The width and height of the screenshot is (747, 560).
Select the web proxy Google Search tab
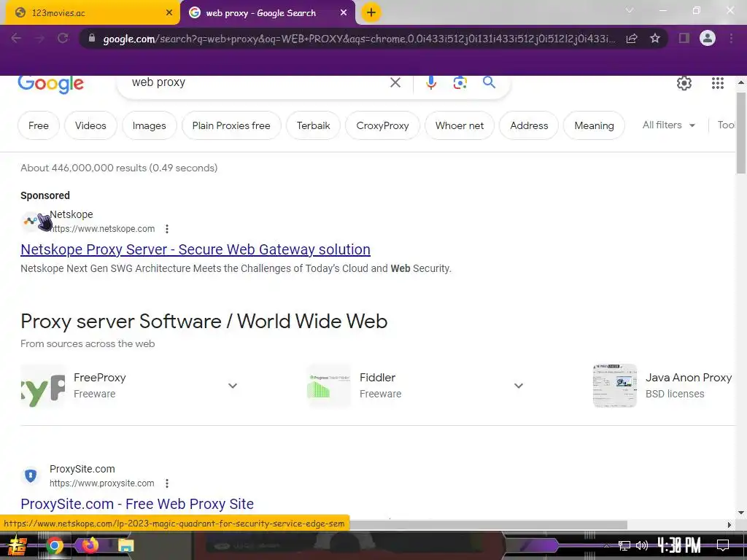pyautogui.click(x=267, y=13)
